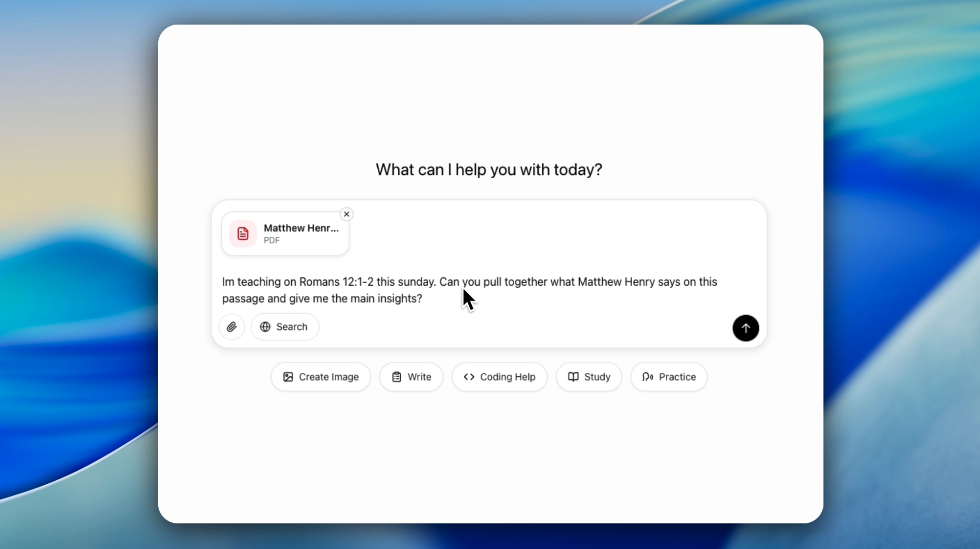Open the Matthew Henr... attachment file name
The height and width of the screenshot is (549, 980).
[301, 228]
